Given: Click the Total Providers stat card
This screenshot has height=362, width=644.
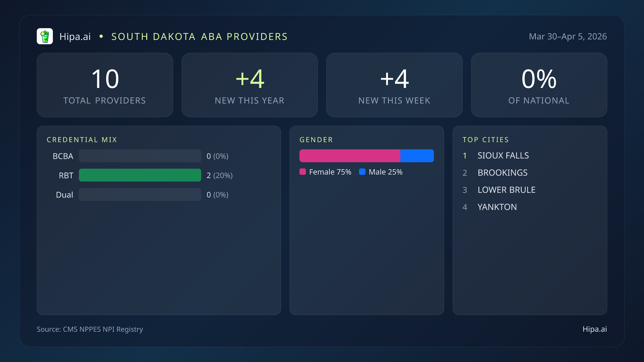Looking at the screenshot, I should point(105,85).
